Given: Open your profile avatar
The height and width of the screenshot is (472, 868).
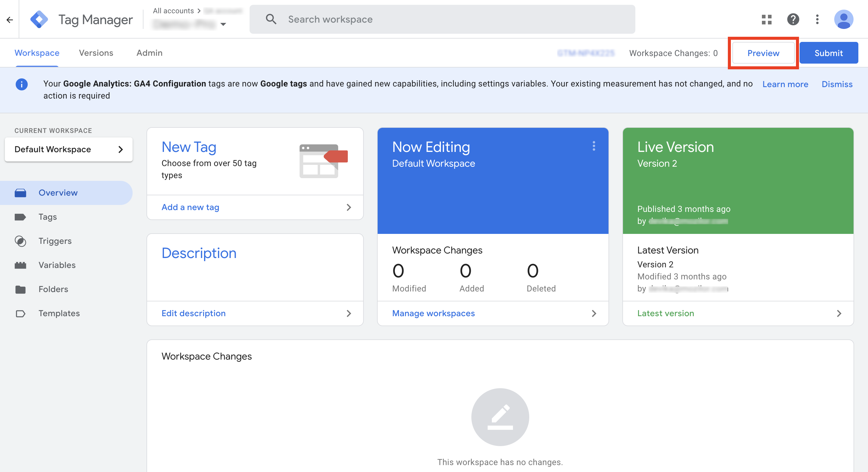Looking at the screenshot, I should coord(844,19).
